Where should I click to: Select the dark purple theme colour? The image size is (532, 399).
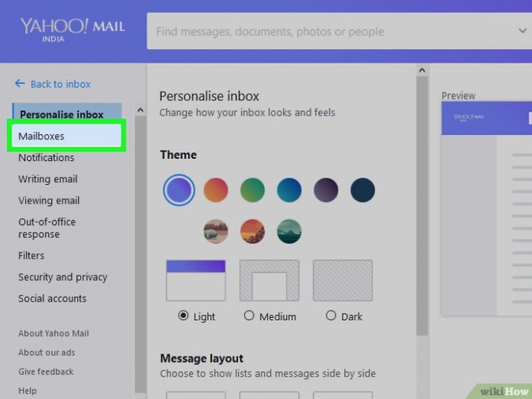click(326, 190)
